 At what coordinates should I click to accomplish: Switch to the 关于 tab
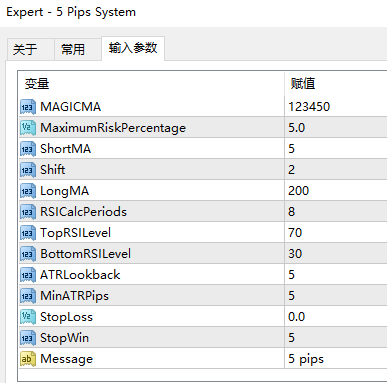31,49
